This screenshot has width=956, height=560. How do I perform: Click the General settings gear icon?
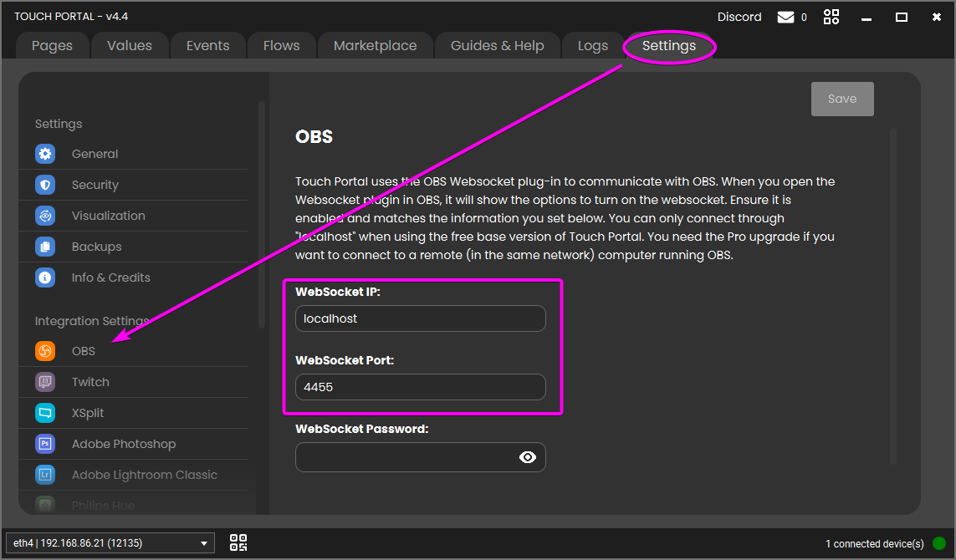point(45,154)
